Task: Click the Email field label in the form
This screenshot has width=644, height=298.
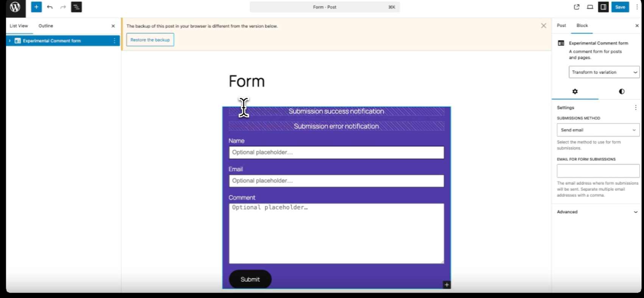Action: 236,169
